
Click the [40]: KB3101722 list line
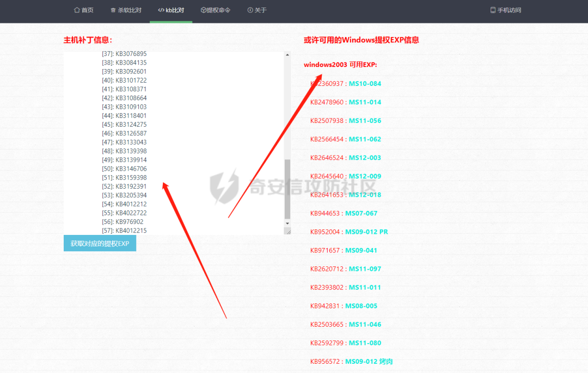pyautogui.click(x=124, y=80)
